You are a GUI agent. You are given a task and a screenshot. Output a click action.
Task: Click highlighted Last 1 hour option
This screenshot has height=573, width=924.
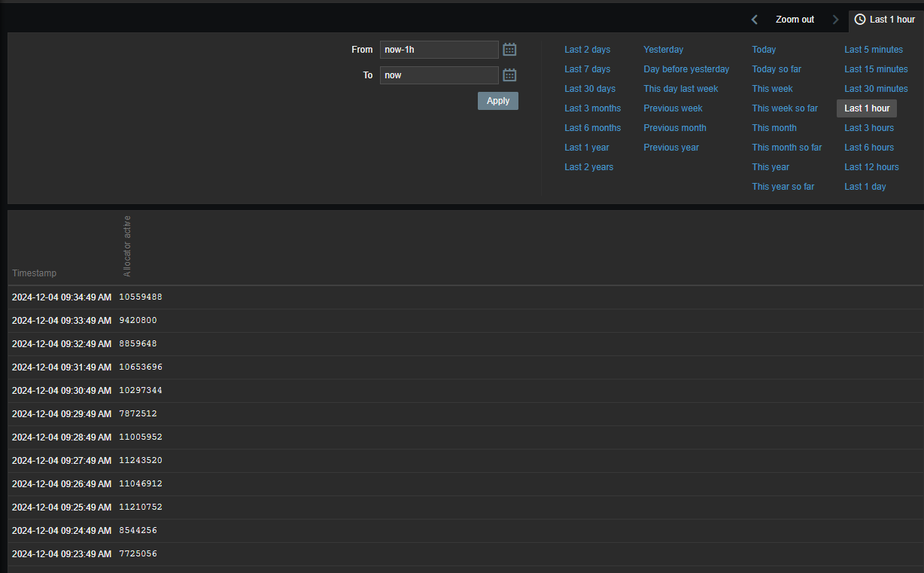pyautogui.click(x=867, y=108)
